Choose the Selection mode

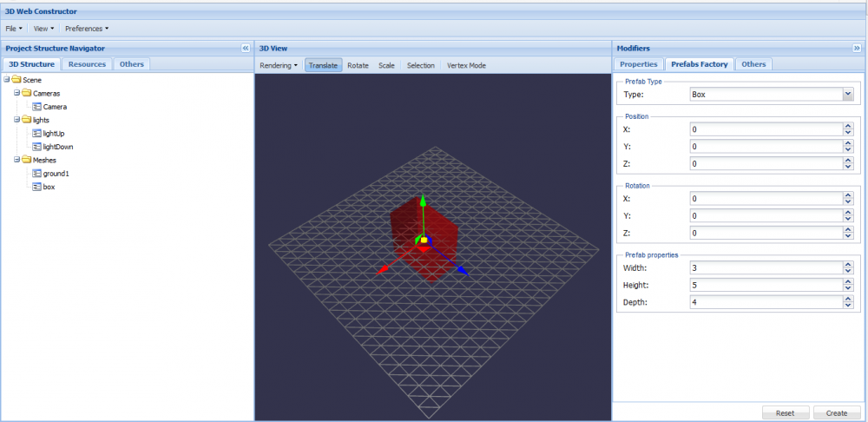(421, 65)
